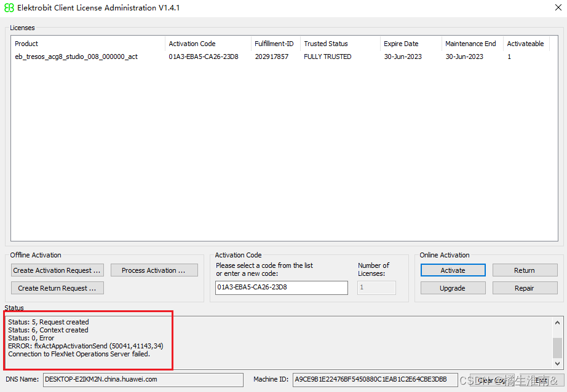Click the Return button under Online Activation
The height and width of the screenshot is (392, 567).
[x=524, y=270]
